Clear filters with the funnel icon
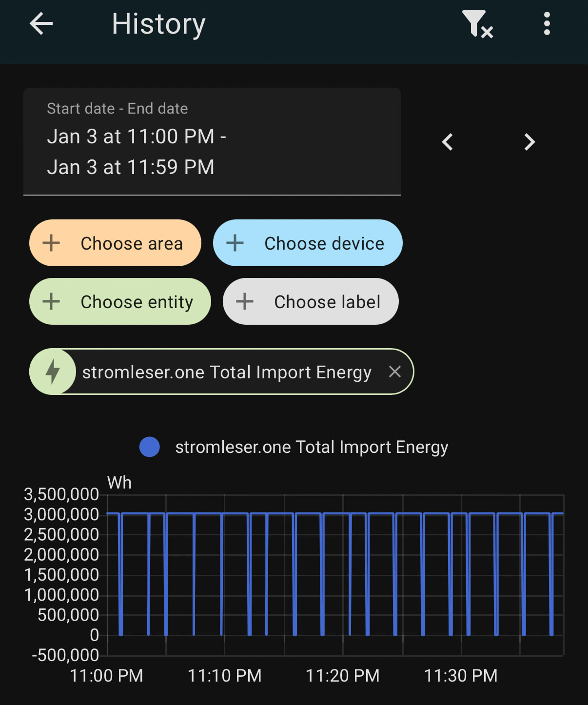588x705 pixels. [x=477, y=24]
